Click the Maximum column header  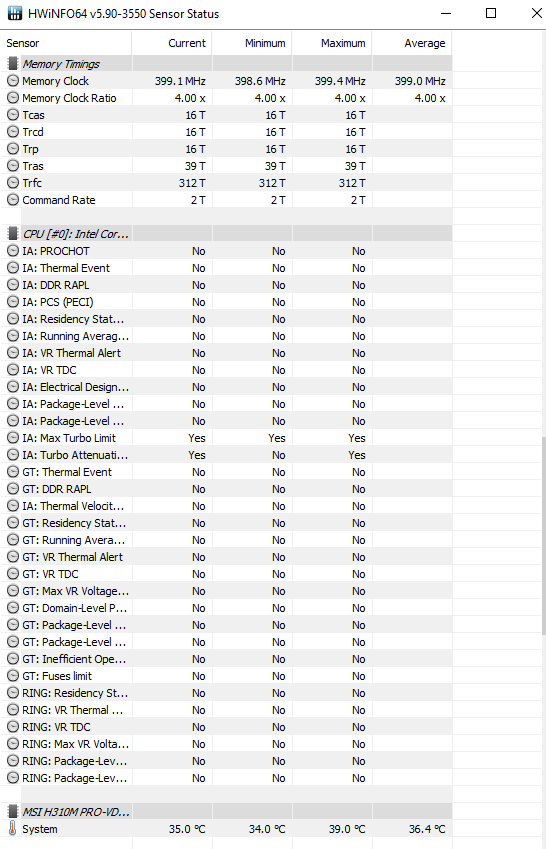tap(332, 43)
